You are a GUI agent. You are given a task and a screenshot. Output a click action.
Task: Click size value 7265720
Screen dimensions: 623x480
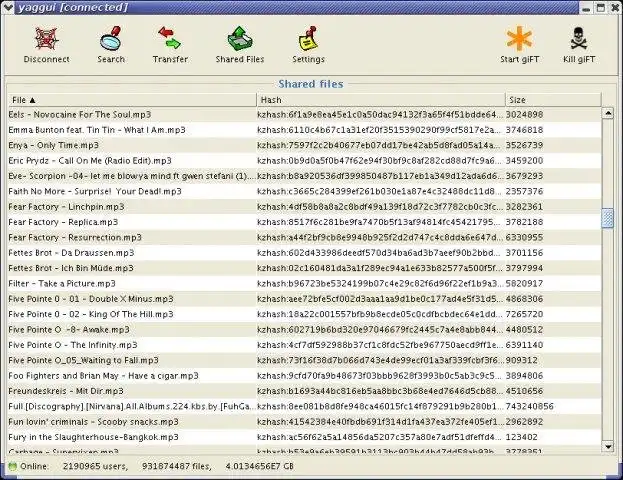click(524, 314)
